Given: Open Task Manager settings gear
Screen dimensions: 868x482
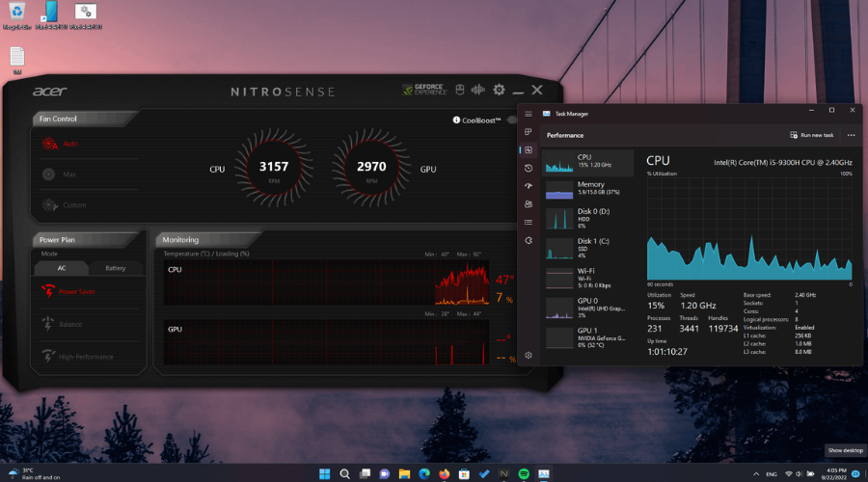Looking at the screenshot, I should 529,356.
